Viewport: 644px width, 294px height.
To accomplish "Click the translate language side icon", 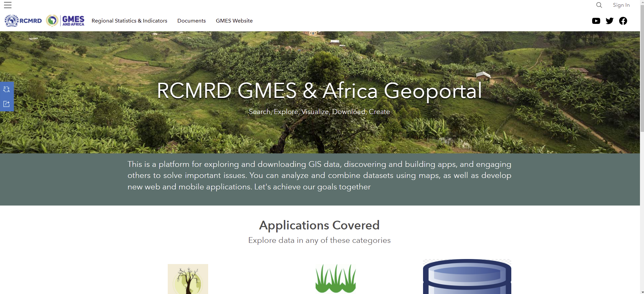I will coord(6,89).
